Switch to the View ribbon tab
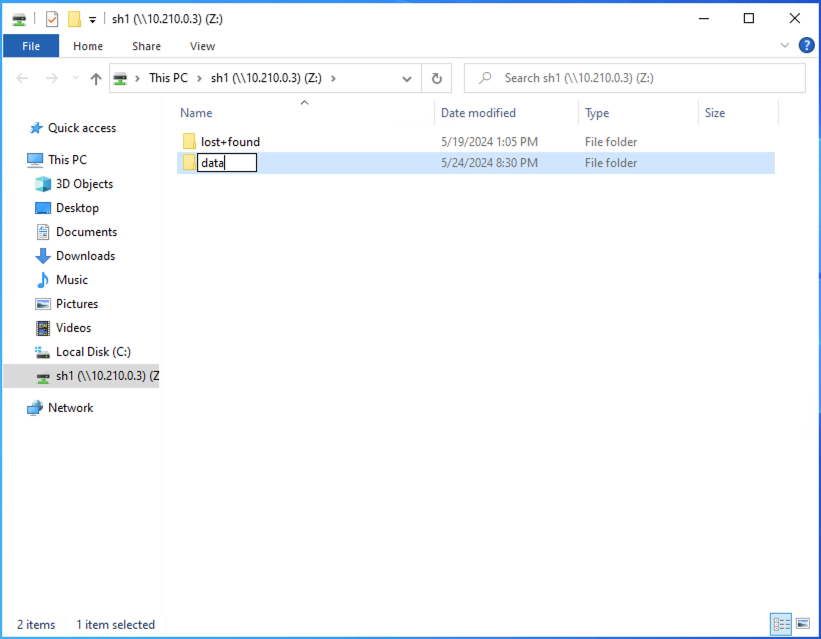The image size is (821, 639). [202, 46]
